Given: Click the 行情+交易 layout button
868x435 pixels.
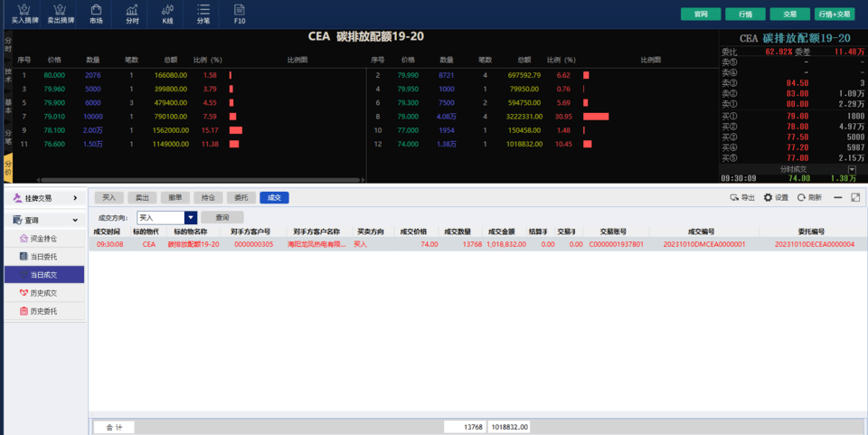Looking at the screenshot, I should point(834,14).
